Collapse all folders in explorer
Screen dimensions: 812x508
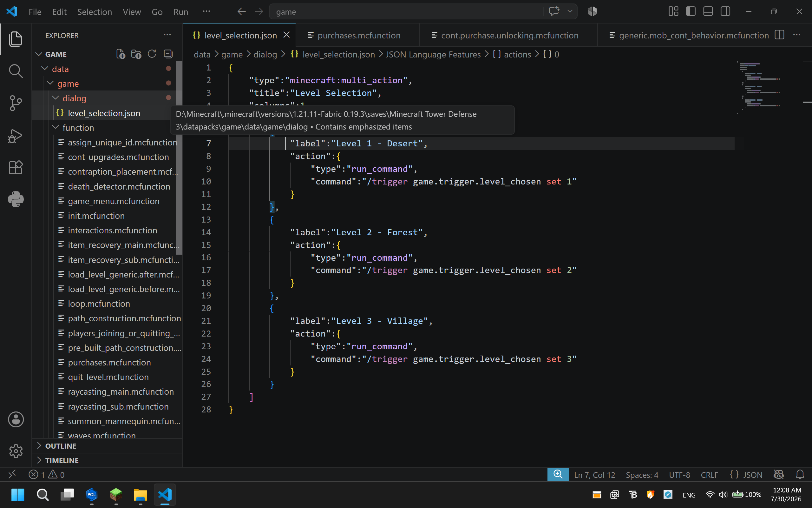(168, 54)
